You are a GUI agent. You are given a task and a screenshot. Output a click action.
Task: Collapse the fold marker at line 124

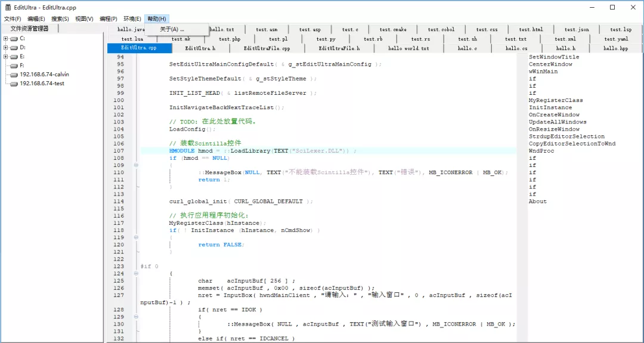coord(136,274)
